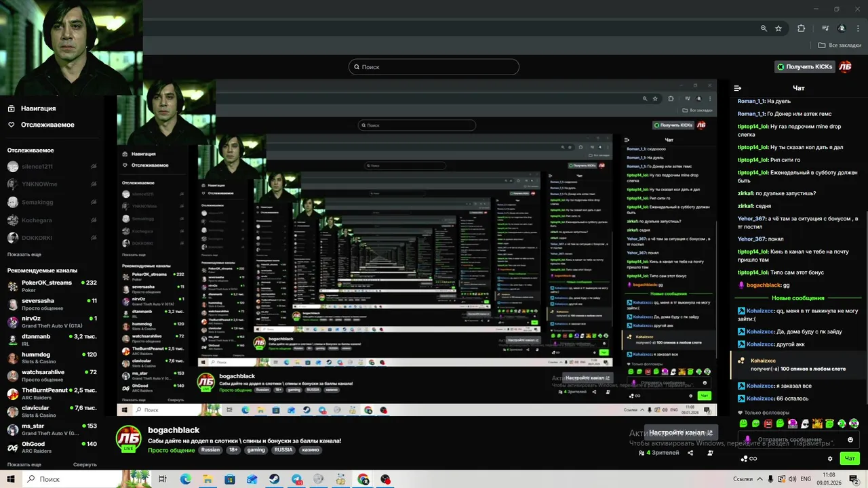The image size is (868, 488).
Task: Open the watchsarahlive recommended channel
Action: click(52, 375)
